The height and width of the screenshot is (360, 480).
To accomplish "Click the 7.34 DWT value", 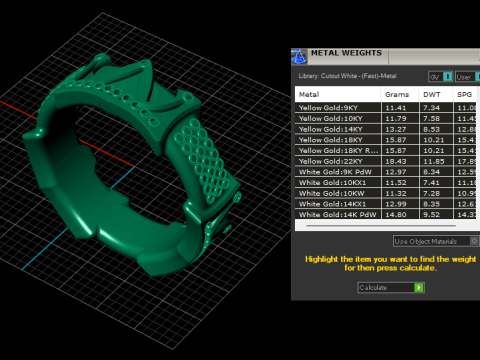I will 431,108.
